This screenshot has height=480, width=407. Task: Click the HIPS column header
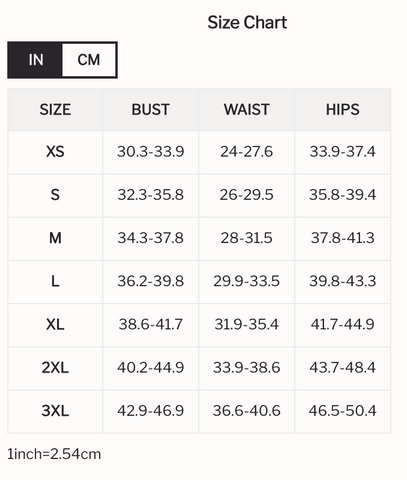[x=343, y=110]
